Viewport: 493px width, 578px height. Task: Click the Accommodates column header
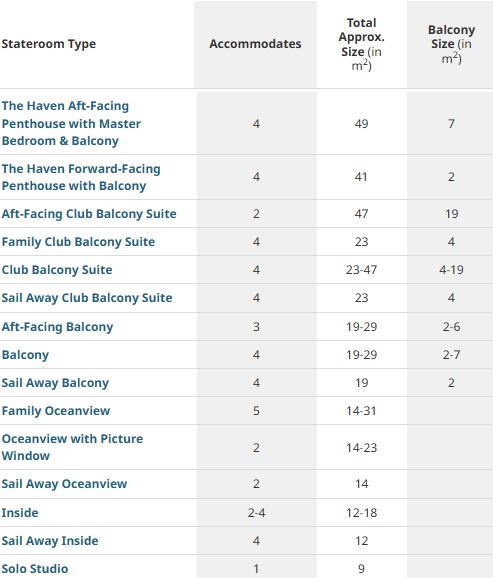click(255, 44)
